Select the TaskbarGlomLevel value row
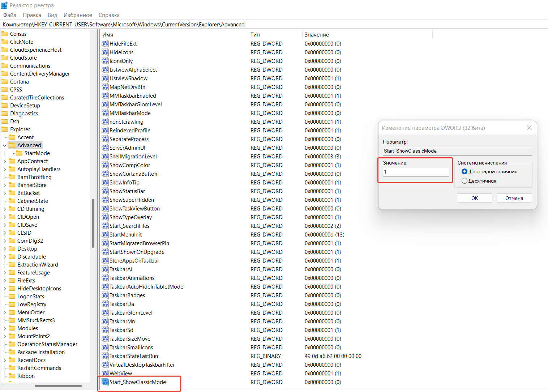 pyautogui.click(x=131, y=312)
